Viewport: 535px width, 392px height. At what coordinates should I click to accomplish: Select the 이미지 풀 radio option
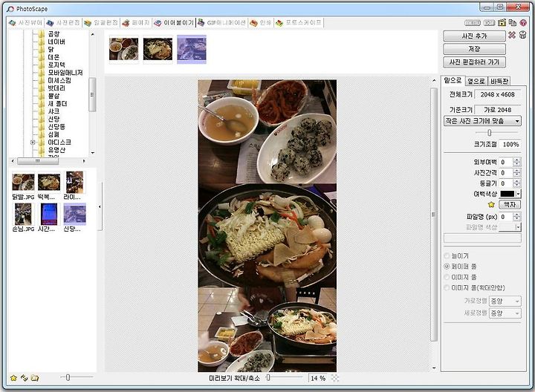(447, 277)
